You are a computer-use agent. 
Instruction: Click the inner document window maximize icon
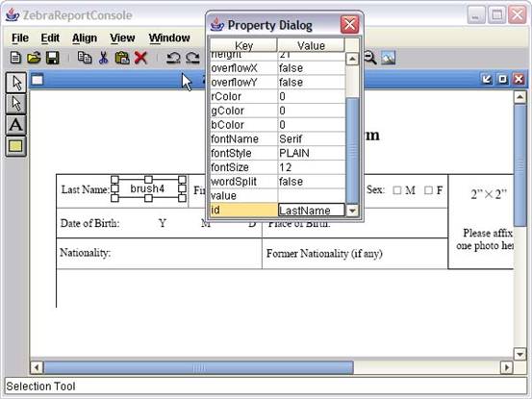(503, 80)
